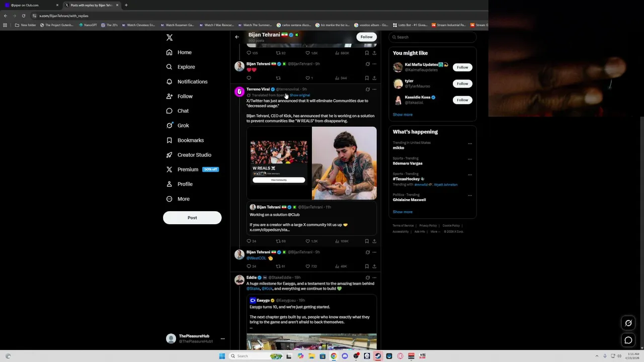View analytics of the post with 109K views
This screenshot has height=362, width=644.
coord(342,241)
